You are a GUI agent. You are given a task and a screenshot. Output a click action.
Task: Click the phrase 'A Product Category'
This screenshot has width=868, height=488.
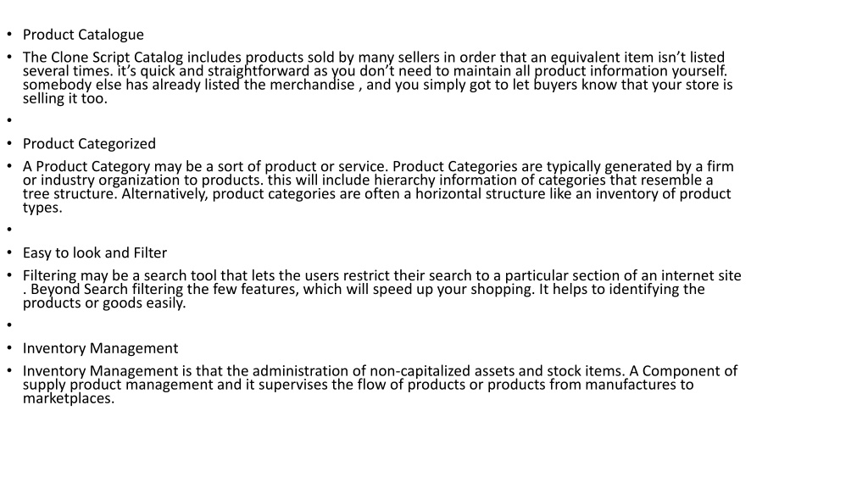pos(86,167)
